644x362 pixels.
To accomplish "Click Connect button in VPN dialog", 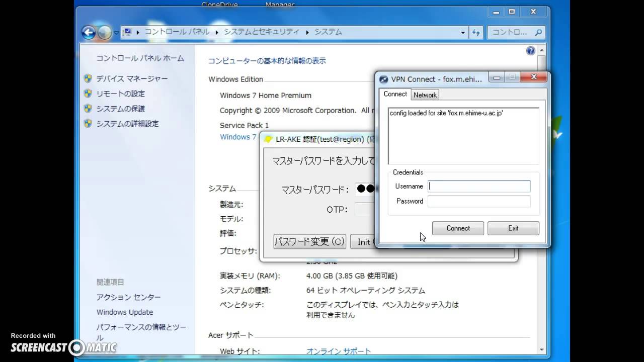I will point(458,228).
